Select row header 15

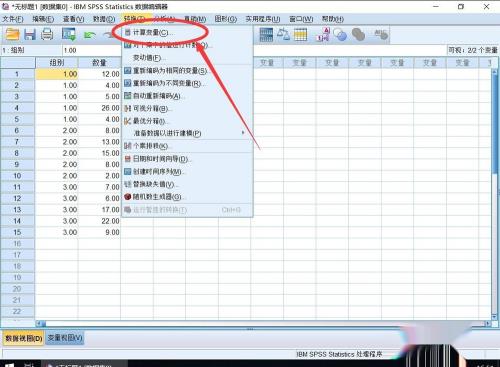click(x=17, y=232)
